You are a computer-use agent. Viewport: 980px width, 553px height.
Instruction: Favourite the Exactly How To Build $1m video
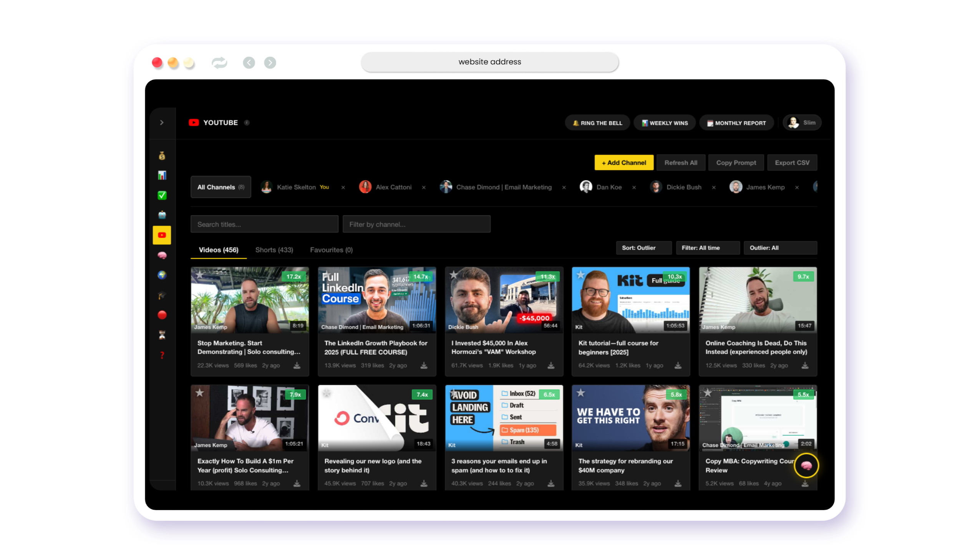pyautogui.click(x=199, y=392)
